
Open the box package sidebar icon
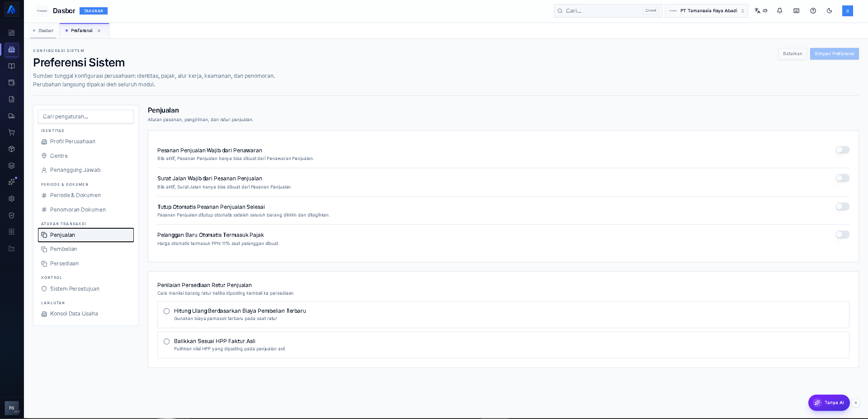point(12,149)
